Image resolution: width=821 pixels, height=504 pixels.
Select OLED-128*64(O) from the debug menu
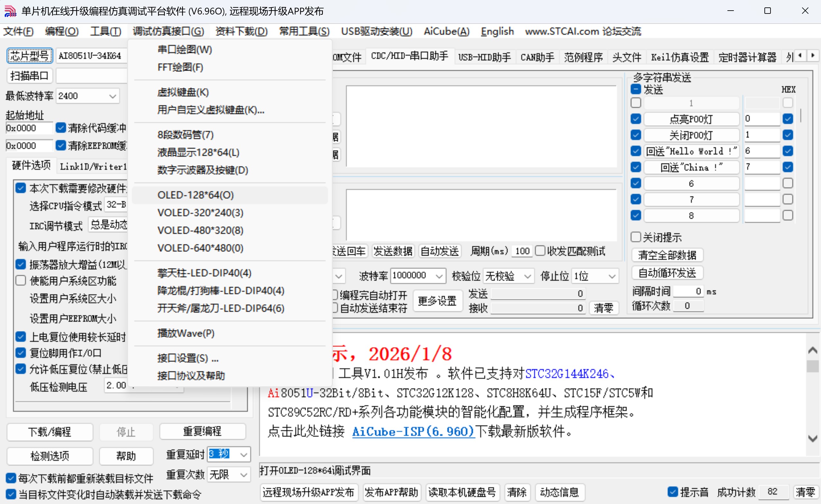point(196,195)
